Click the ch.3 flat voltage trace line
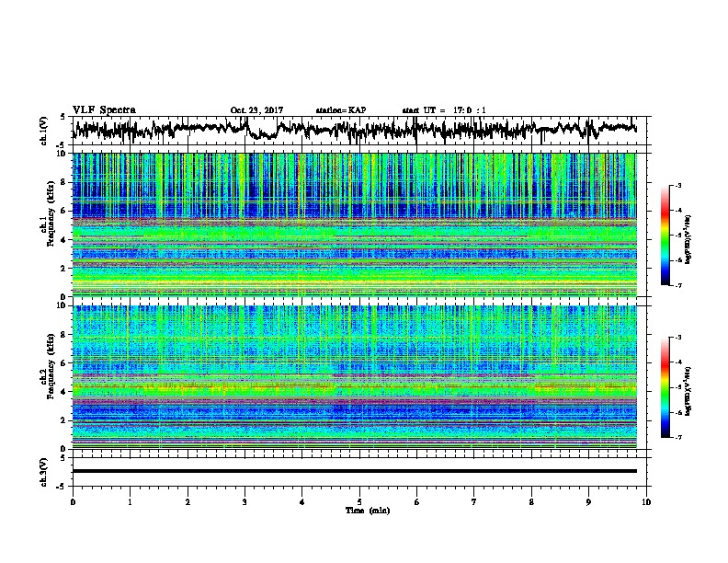 coord(355,471)
